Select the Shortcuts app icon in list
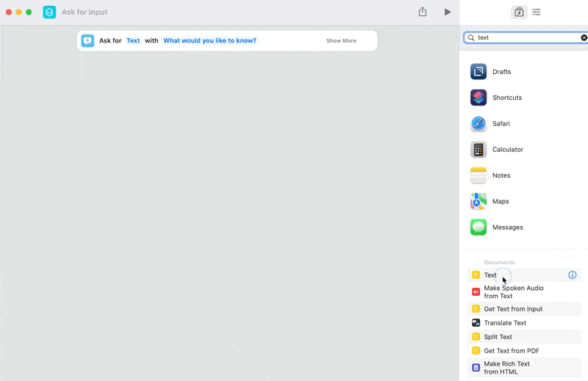The image size is (588, 381). click(478, 98)
